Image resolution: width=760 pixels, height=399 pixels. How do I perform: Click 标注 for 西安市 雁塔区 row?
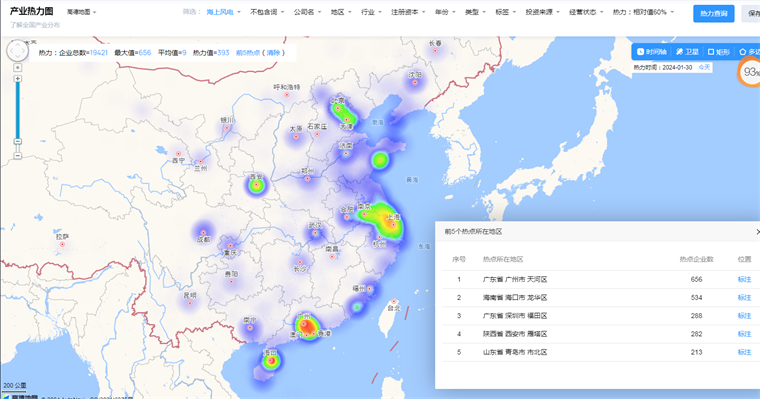pyautogui.click(x=744, y=334)
